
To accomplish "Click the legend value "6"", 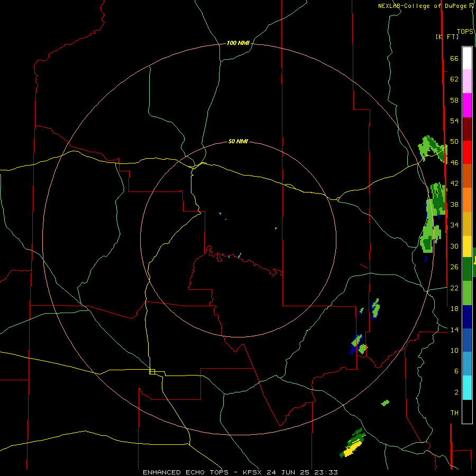I will pyautogui.click(x=456, y=371).
